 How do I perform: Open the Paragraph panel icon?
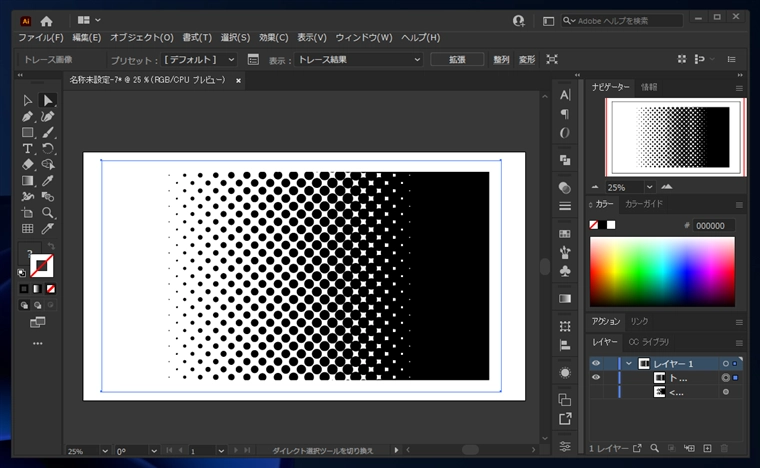pyautogui.click(x=565, y=114)
